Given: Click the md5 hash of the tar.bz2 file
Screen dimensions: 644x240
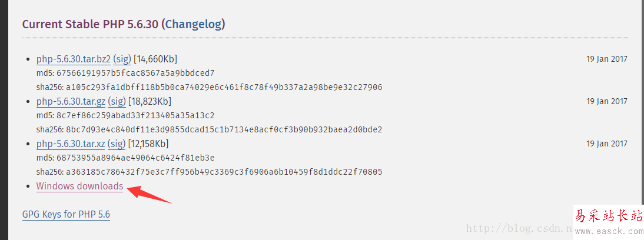Looking at the screenshot, I should [135, 73].
